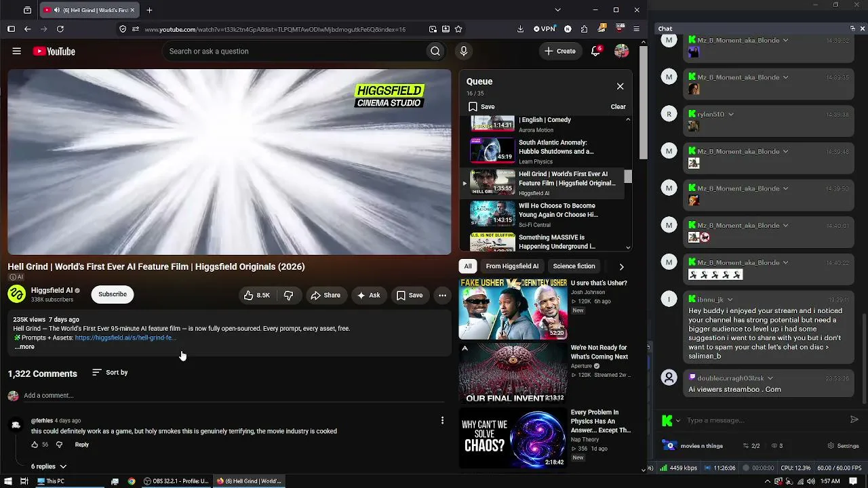Reply to the @ferhles comment
This screenshot has width=868, height=488.
[x=81, y=445]
